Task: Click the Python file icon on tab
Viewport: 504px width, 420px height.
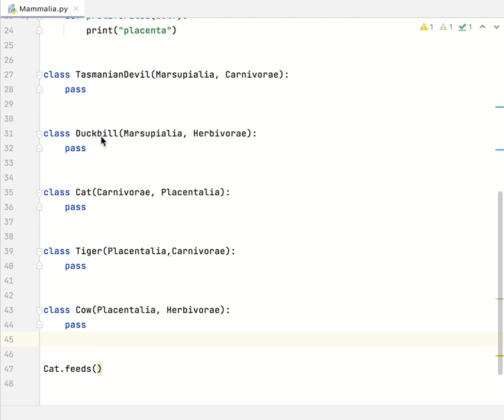Action: click(x=12, y=9)
